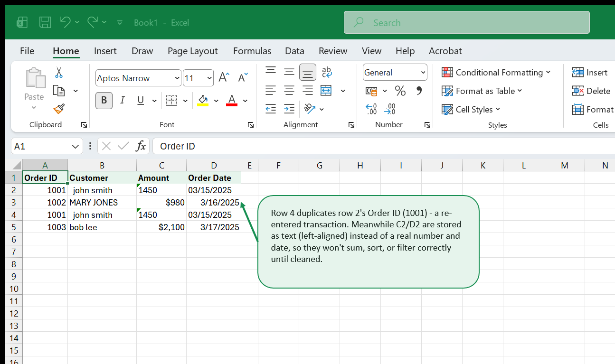Viewport: 615px width, 364px height.
Task: Select the column C header
Action: point(161,166)
